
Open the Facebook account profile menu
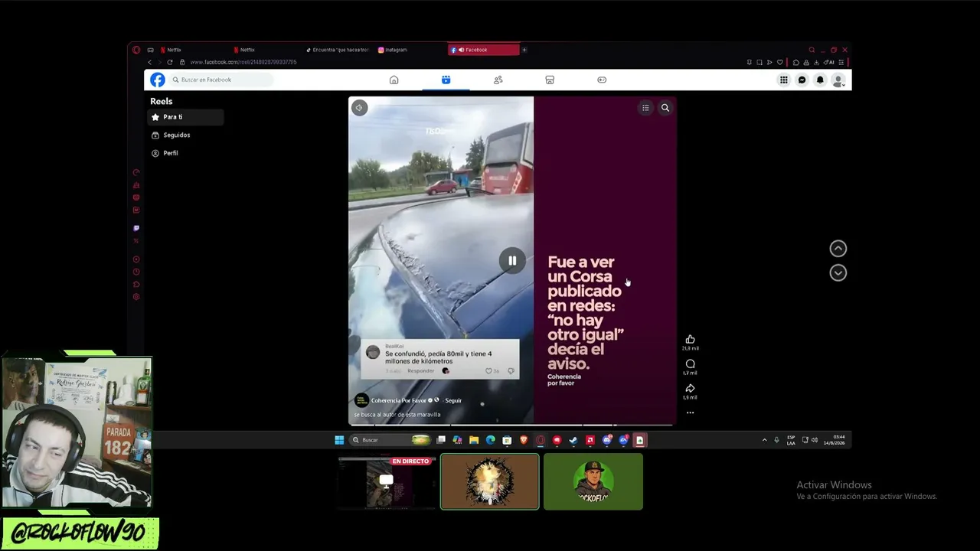[x=838, y=80]
